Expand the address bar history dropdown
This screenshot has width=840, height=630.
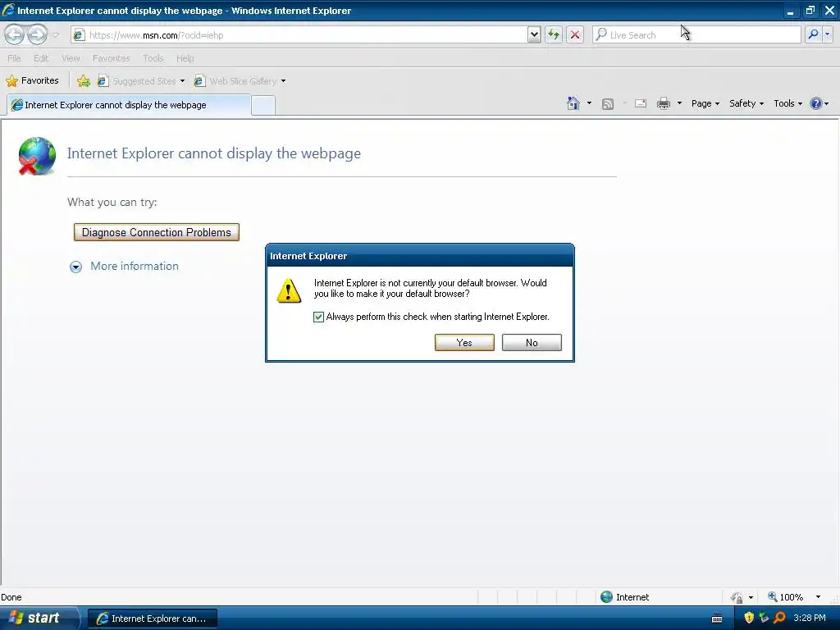click(x=533, y=34)
